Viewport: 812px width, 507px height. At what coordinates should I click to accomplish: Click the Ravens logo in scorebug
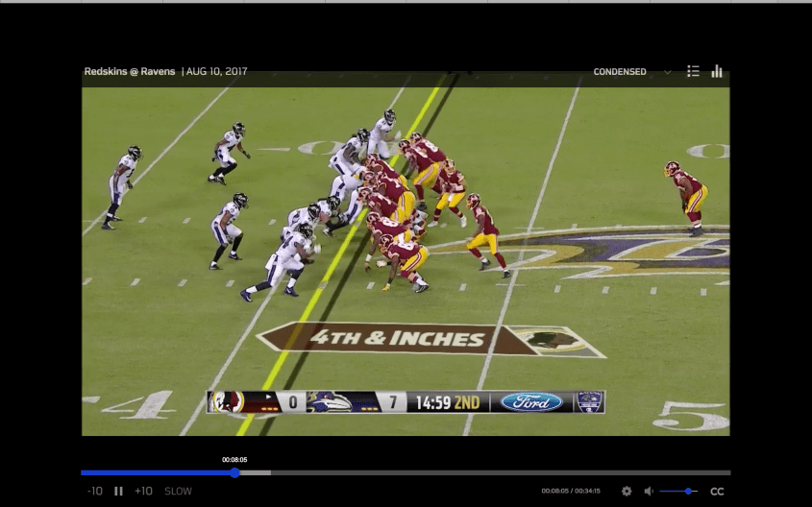point(329,401)
